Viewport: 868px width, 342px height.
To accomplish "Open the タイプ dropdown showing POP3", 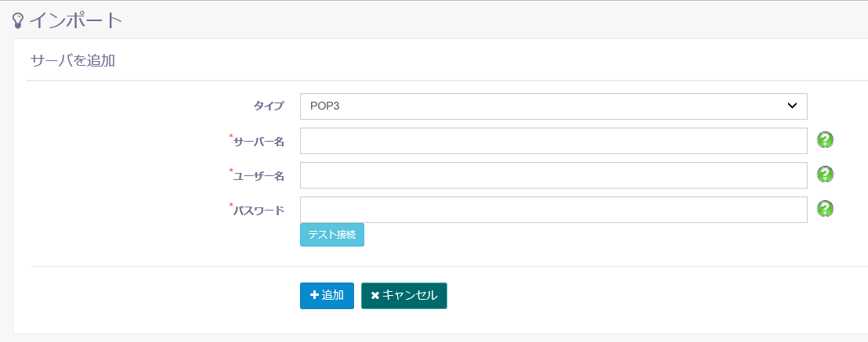I will coord(554,106).
